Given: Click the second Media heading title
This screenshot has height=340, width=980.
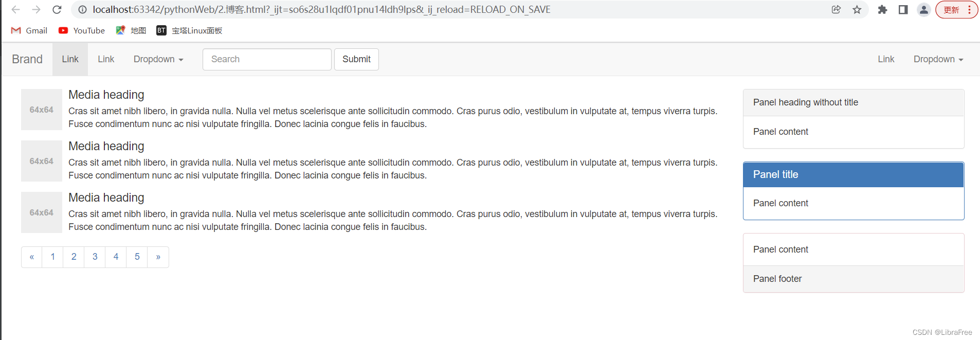Looking at the screenshot, I should pos(106,146).
